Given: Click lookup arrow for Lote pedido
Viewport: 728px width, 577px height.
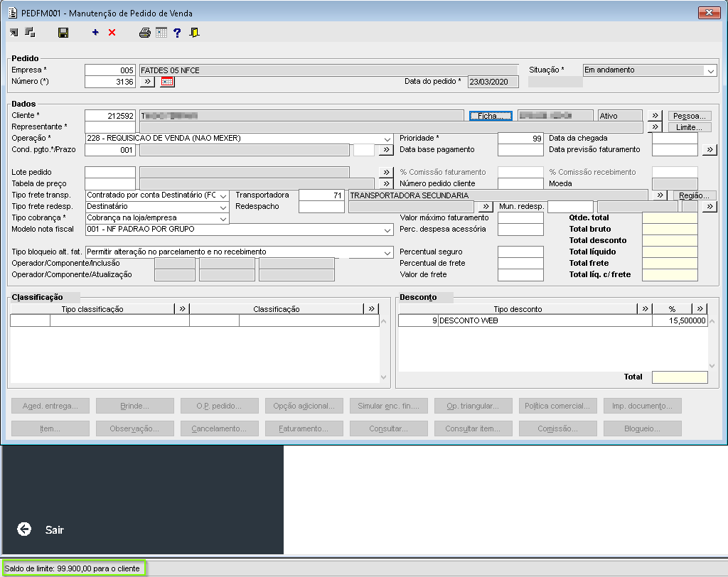Looking at the screenshot, I should point(386,172).
